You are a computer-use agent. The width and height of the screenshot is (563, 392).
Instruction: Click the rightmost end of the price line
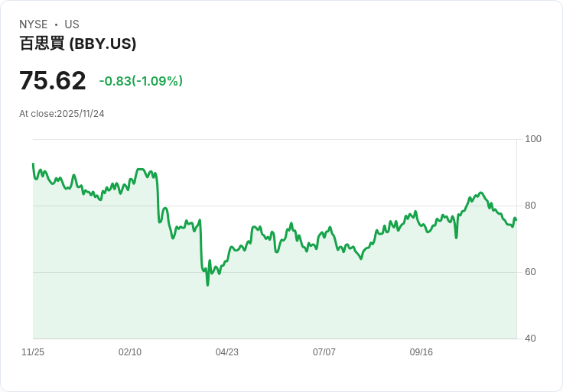tap(516, 220)
